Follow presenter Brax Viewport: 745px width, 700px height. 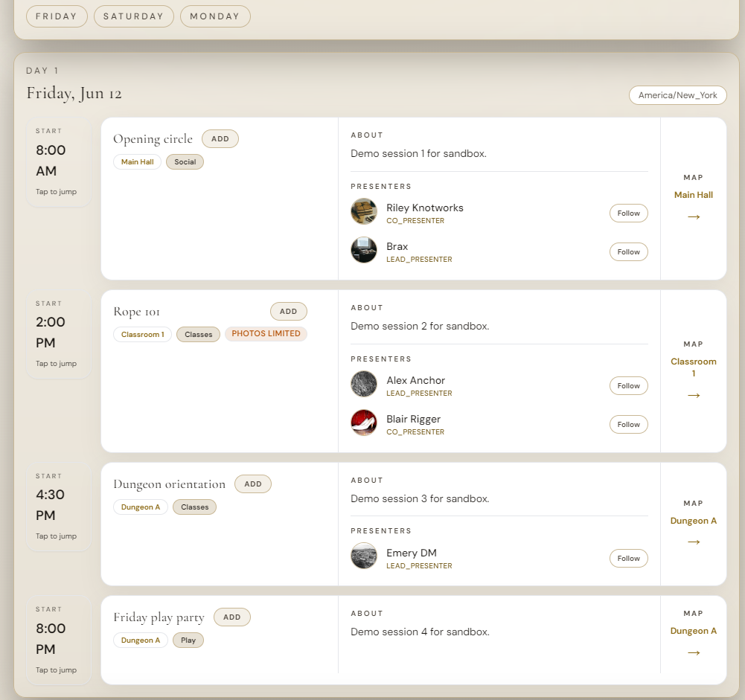pos(629,251)
